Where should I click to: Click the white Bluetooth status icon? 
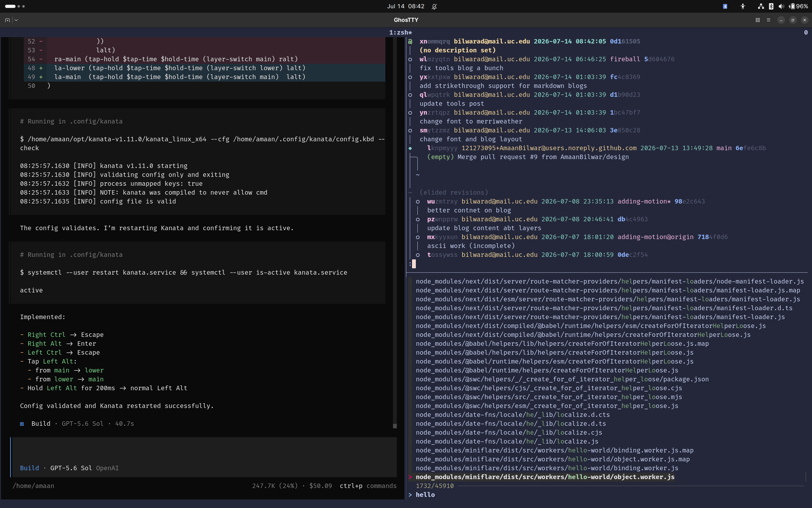point(771,6)
